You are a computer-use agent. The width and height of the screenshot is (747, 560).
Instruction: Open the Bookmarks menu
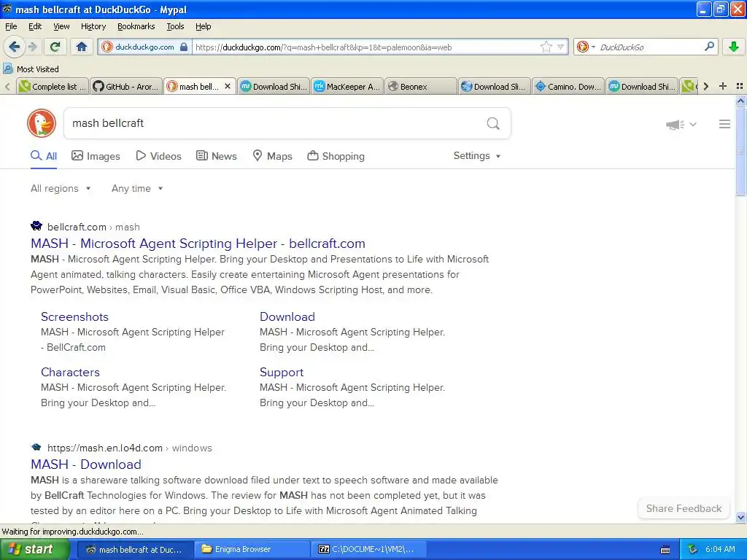(x=136, y=26)
